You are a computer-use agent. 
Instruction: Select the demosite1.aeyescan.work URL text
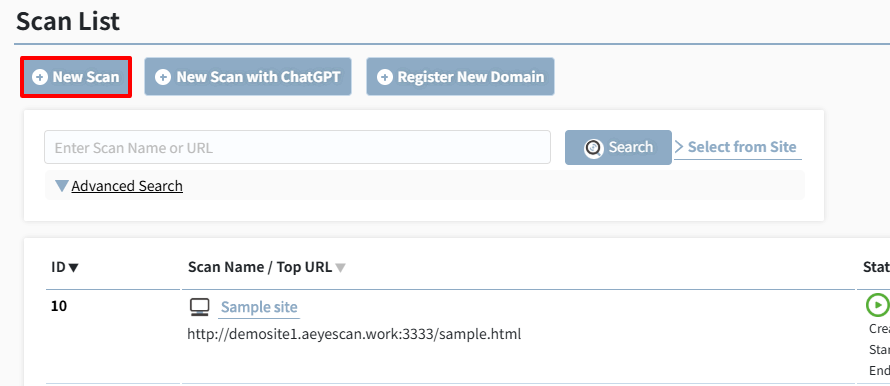[x=354, y=334]
